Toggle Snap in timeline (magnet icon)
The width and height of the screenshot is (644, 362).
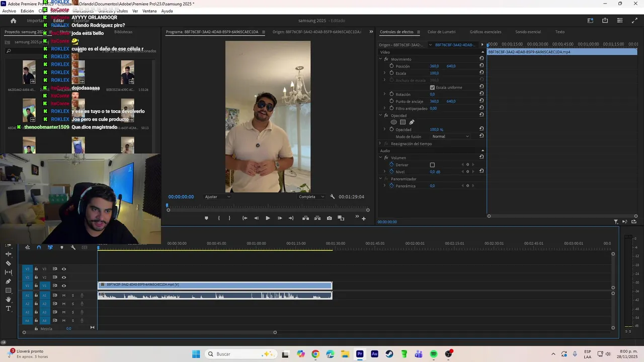39,247
